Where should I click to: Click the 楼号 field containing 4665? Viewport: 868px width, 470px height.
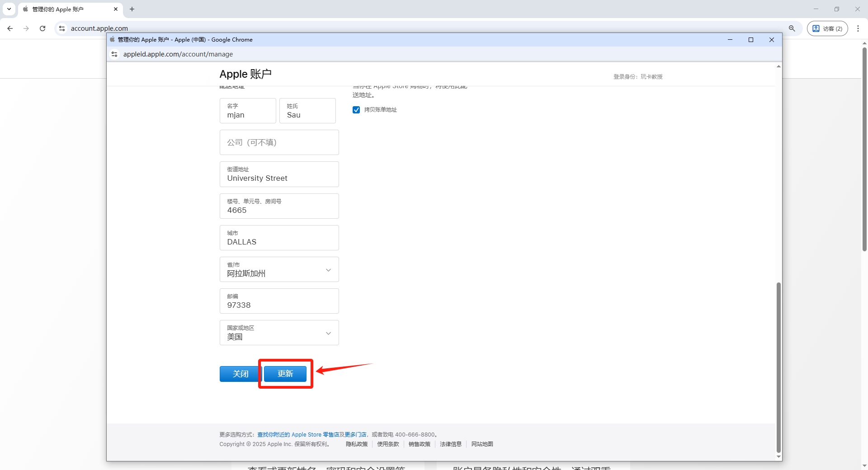279,206
